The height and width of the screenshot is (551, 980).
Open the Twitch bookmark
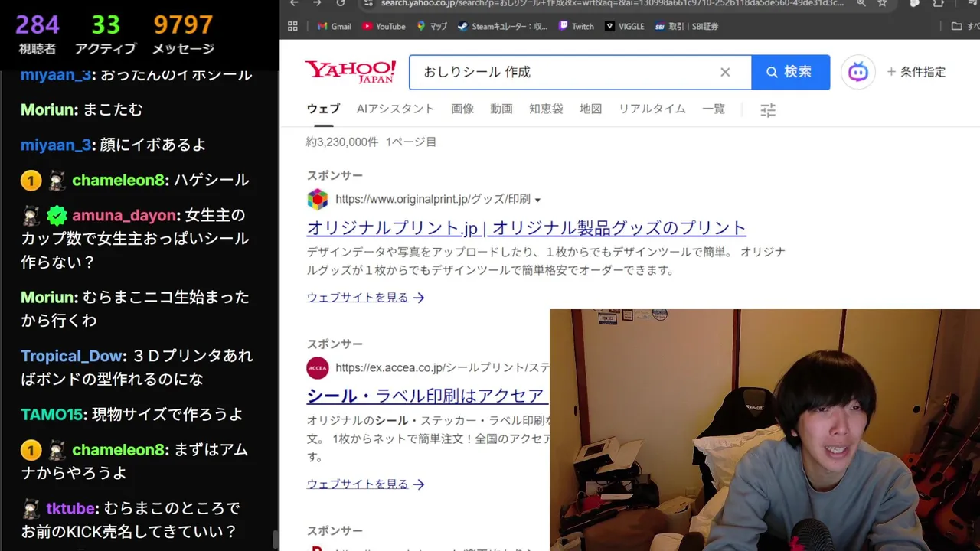(576, 26)
